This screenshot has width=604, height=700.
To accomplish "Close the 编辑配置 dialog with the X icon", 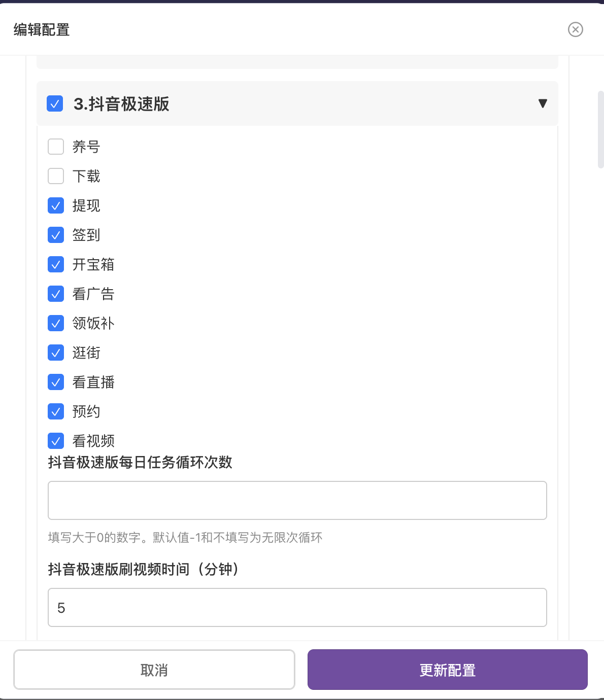I will coord(575,29).
